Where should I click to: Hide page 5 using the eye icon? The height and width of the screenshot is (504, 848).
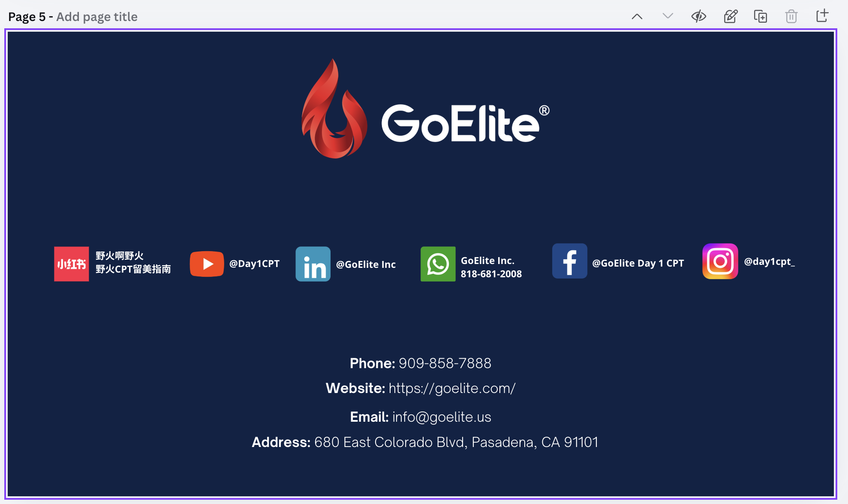click(x=699, y=17)
